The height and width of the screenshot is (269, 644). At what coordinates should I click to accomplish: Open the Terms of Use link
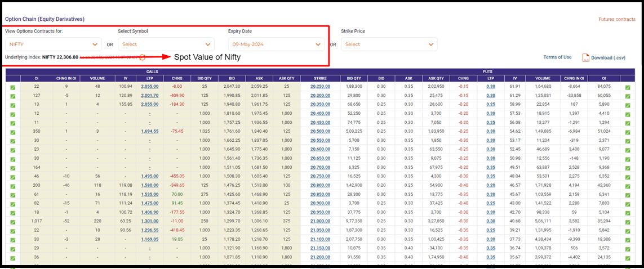tap(557, 57)
